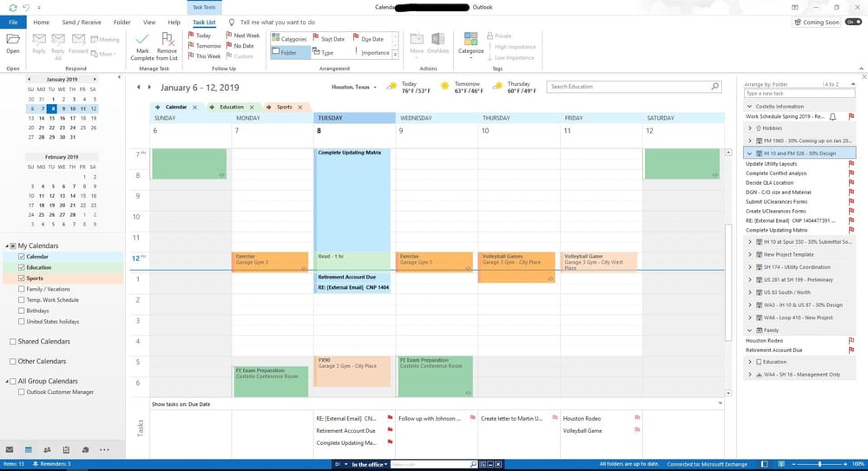Set follow-up flag to No Date
Image resolution: width=868 pixels, height=471 pixels.
[x=240, y=46]
